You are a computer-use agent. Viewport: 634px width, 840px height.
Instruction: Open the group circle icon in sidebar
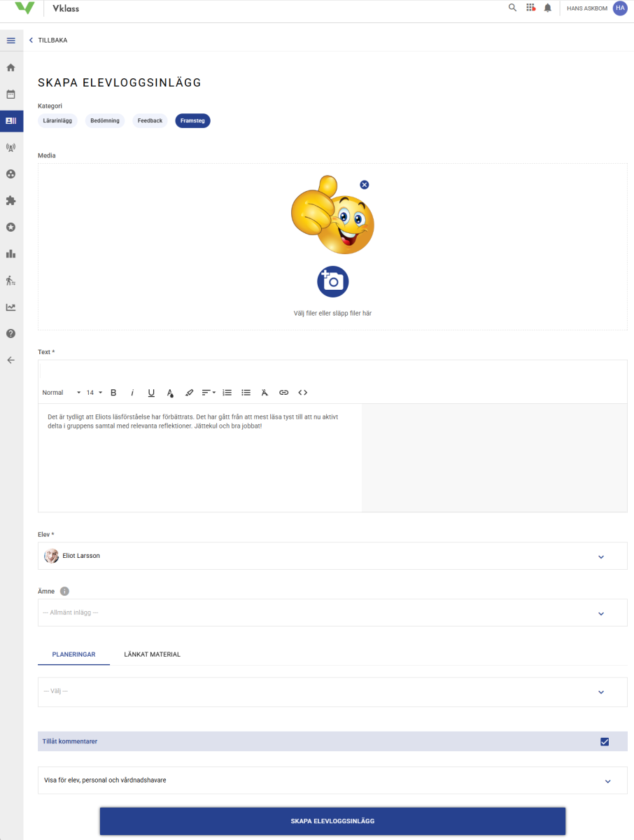coord(10,174)
